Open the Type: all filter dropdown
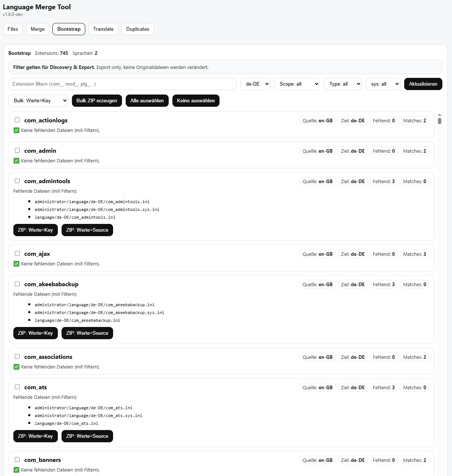Screen dimensions: 452x476 (x=343, y=84)
